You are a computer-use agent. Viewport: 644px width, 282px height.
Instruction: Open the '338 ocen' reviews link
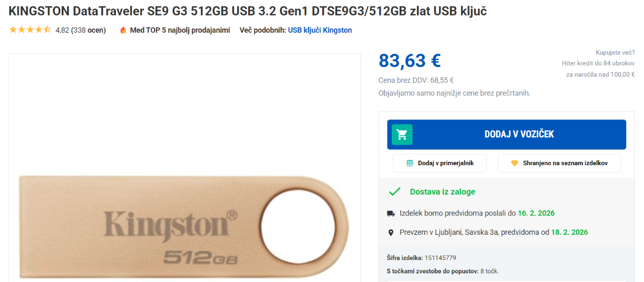89,31
